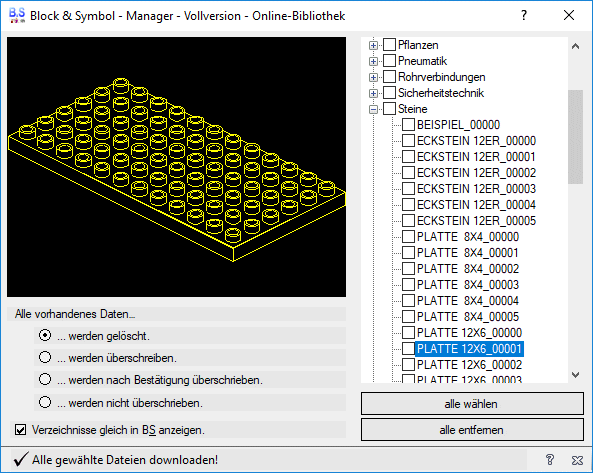Click the 'alle entfernen' button
This screenshot has height=473, width=593.
(x=472, y=430)
